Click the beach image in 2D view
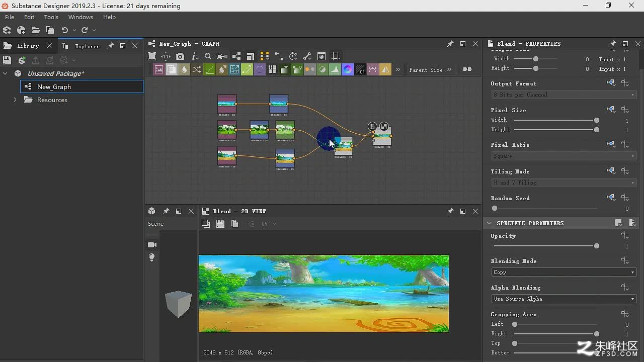Screen dimensions: 644x362 coord(324,294)
